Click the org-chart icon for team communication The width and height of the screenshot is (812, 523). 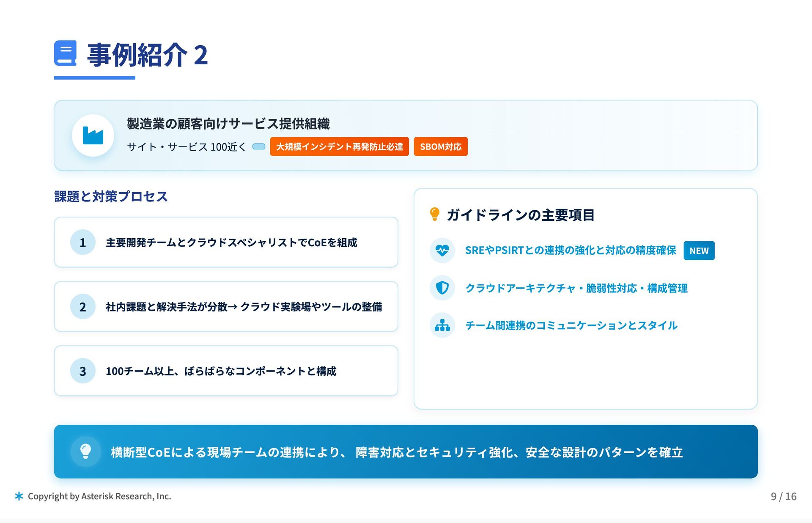[x=442, y=325]
